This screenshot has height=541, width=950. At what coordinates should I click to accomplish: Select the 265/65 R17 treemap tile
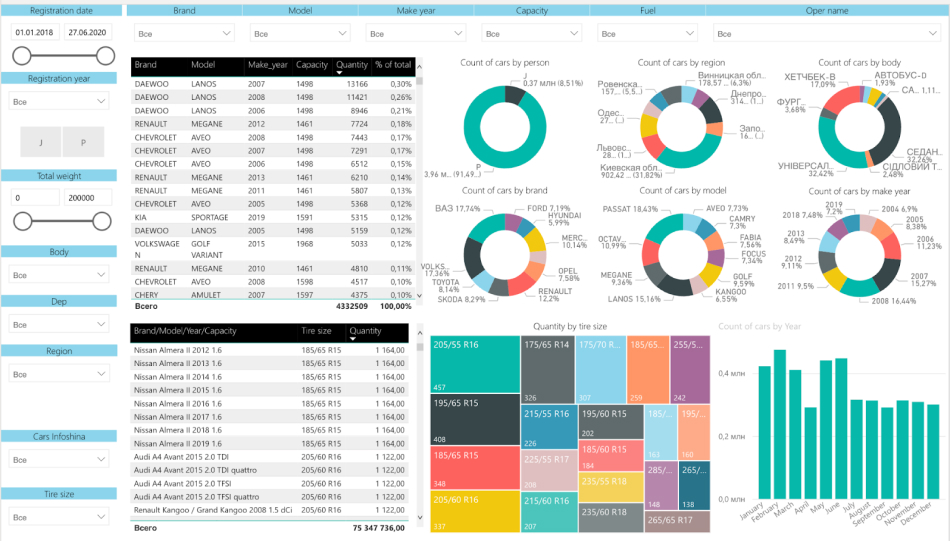[677, 521]
